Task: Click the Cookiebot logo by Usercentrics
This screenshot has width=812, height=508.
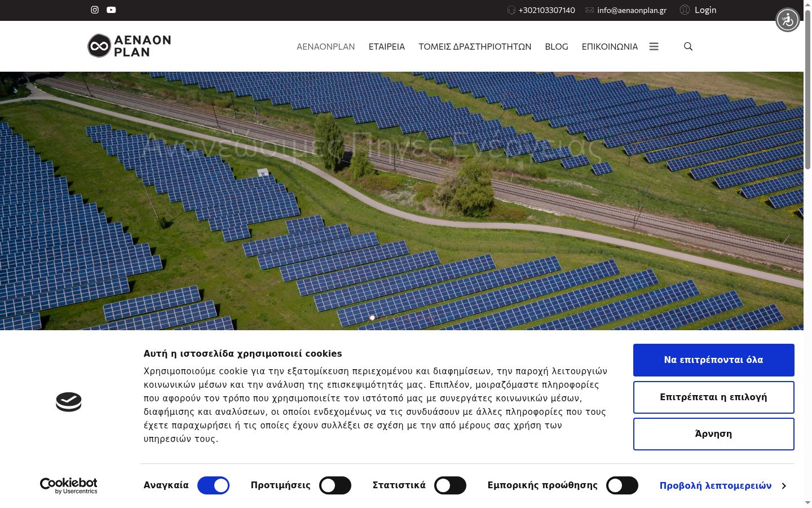Action: tap(68, 485)
